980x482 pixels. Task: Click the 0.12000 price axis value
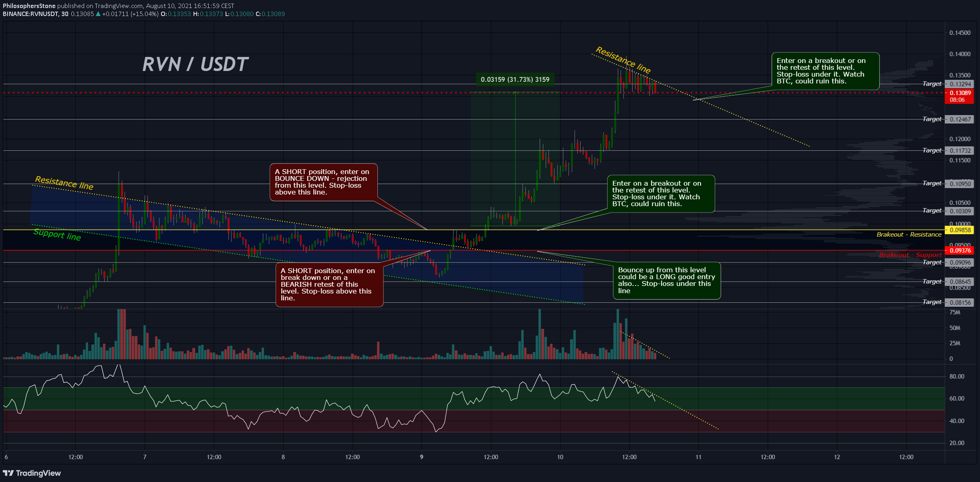coord(960,139)
